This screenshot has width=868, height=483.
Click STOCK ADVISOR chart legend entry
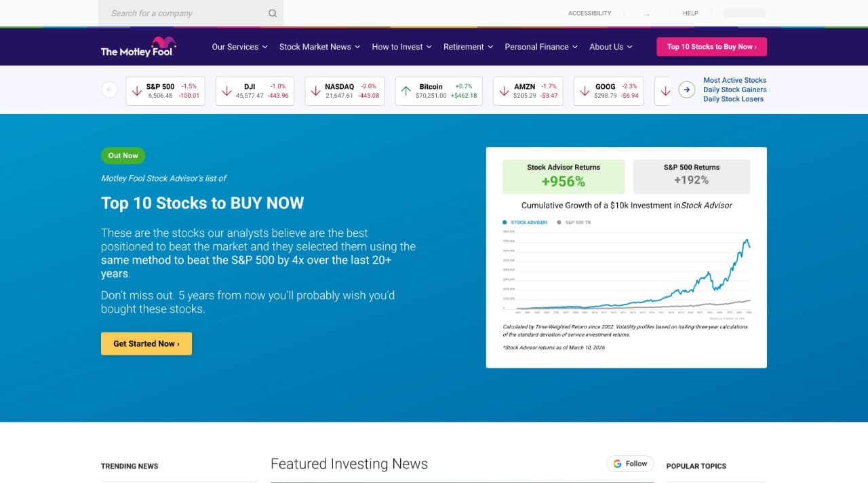525,223
